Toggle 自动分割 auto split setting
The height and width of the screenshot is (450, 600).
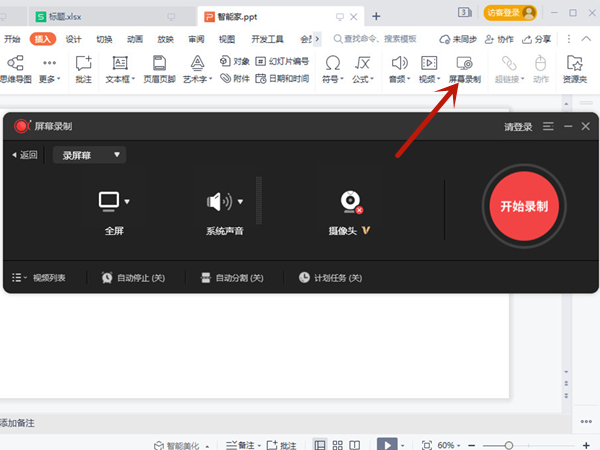(232, 277)
